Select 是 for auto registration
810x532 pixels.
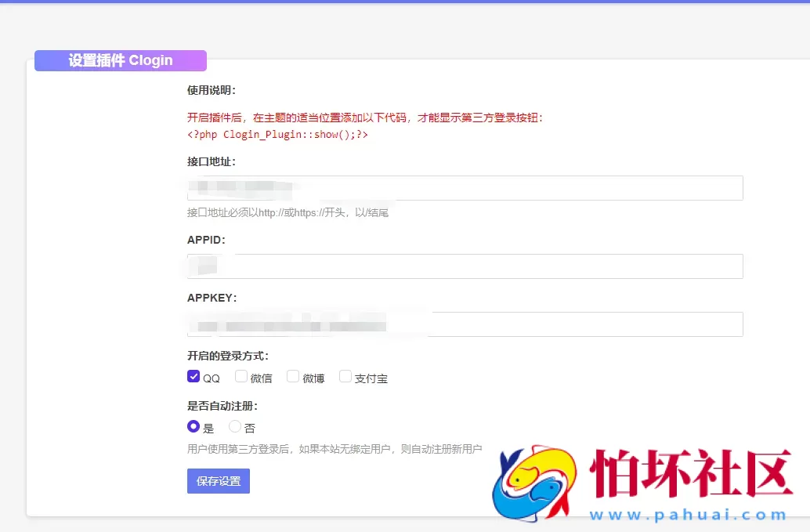coord(193,426)
